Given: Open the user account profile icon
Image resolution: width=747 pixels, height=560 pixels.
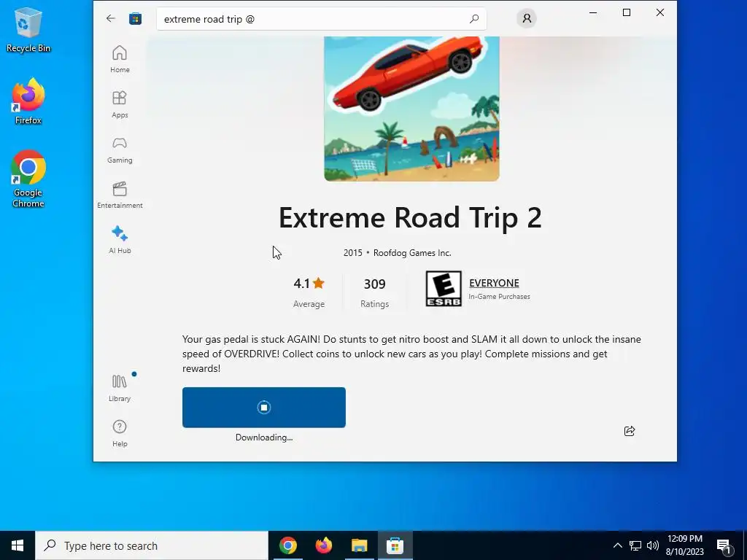Looking at the screenshot, I should [x=527, y=18].
